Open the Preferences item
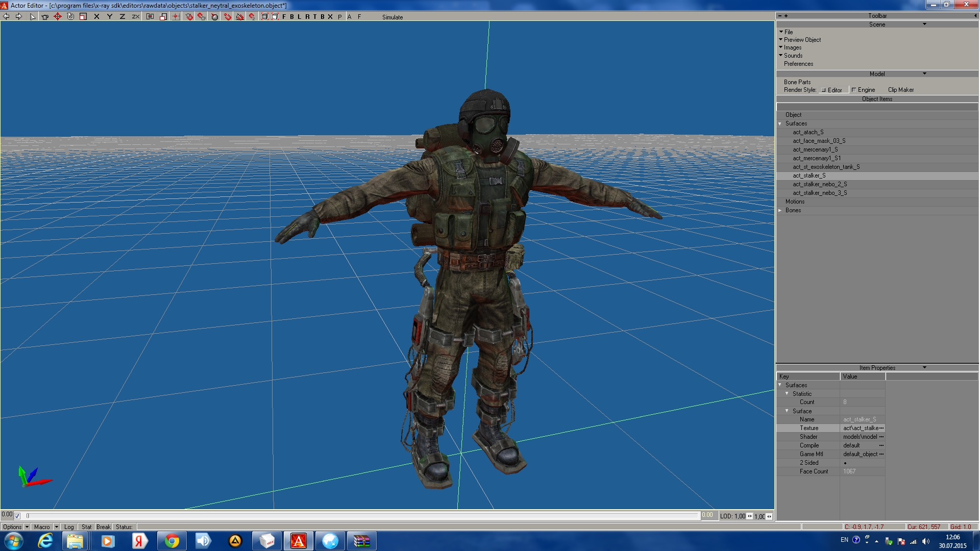The height and width of the screenshot is (551, 980). click(798, 64)
